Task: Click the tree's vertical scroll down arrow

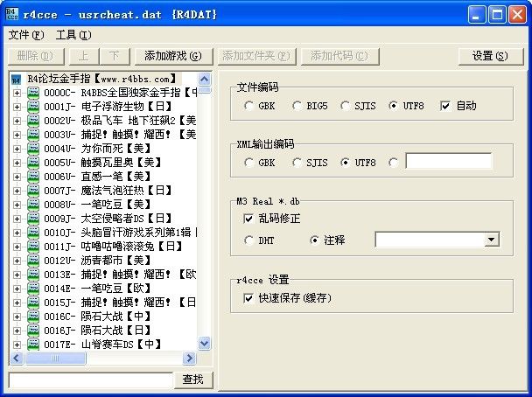Action: pyautogui.click(x=204, y=344)
